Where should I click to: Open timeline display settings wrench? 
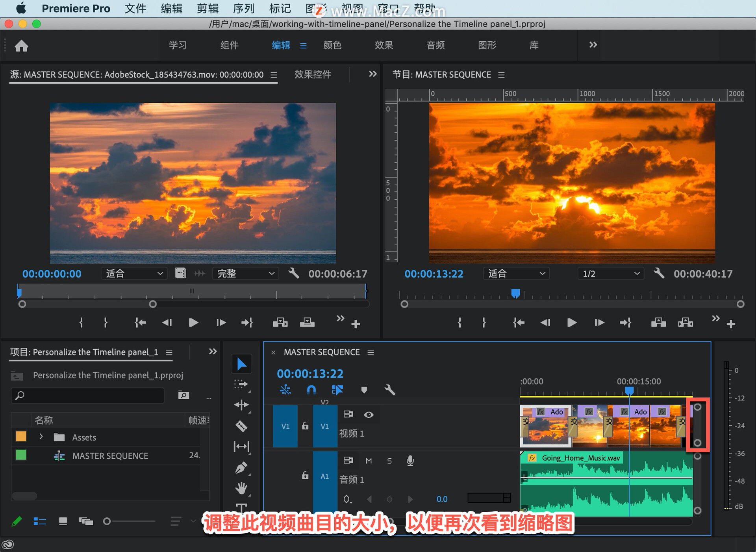[389, 390]
